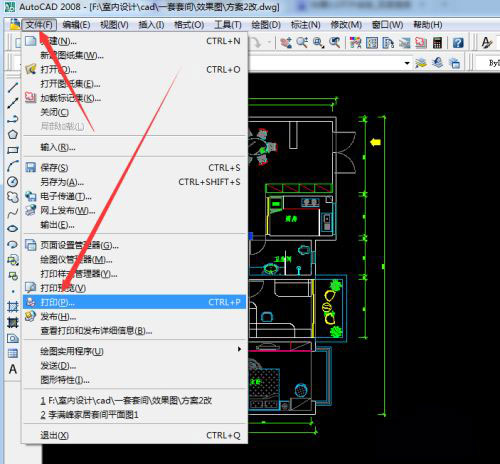The height and width of the screenshot is (464, 500).
Task: Open the 标注(N) menu
Action: [305, 25]
